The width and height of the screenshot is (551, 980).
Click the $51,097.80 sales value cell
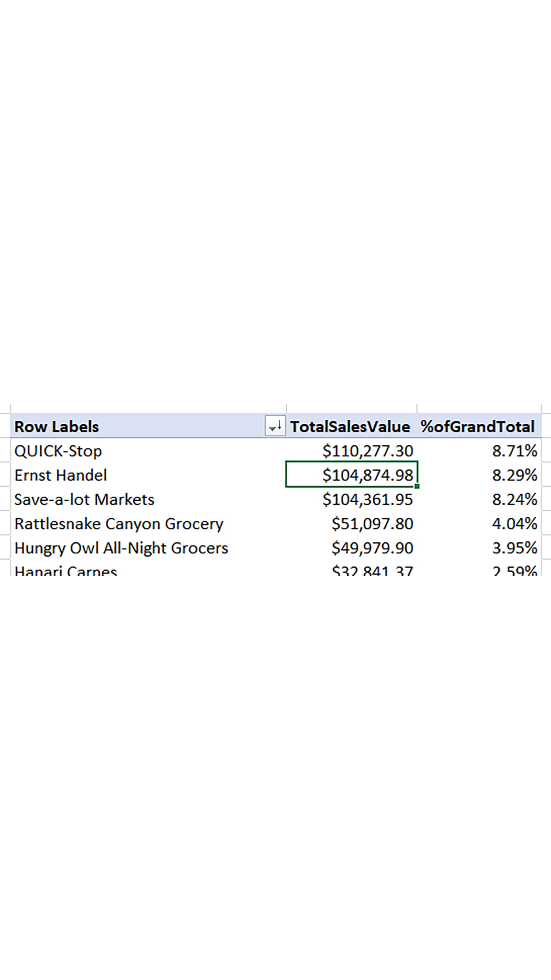coord(372,524)
